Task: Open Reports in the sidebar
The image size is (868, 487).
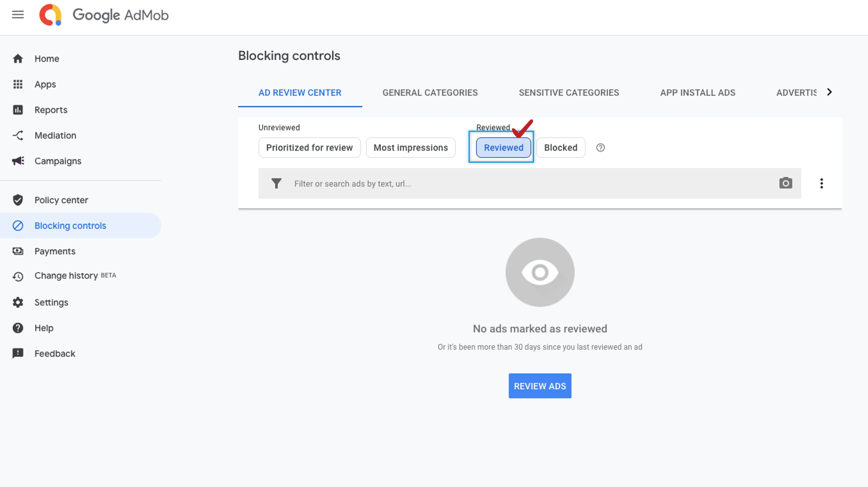Action: pyautogui.click(x=81, y=110)
